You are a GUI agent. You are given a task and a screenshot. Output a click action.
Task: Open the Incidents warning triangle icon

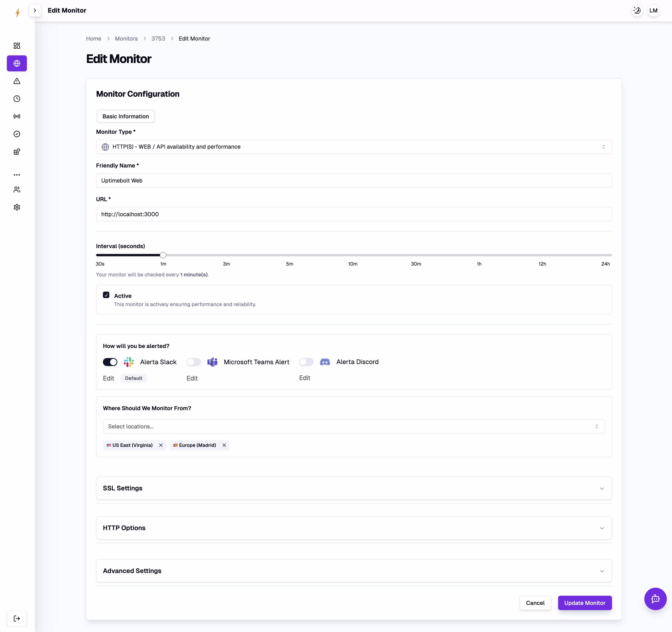(x=17, y=81)
